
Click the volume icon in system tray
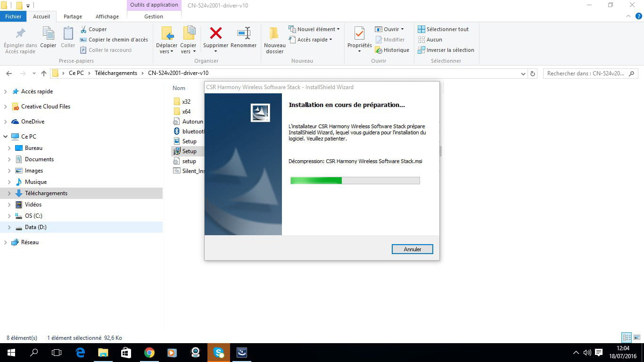point(587,353)
